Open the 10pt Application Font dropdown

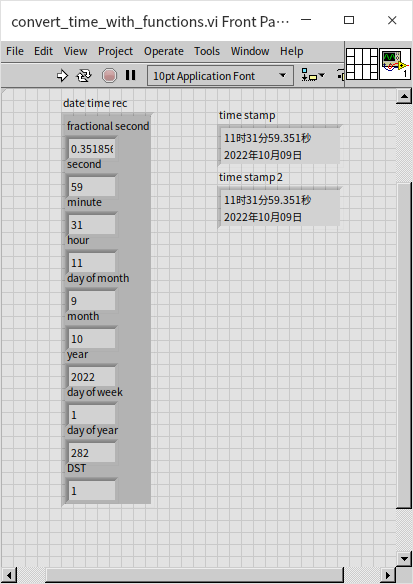220,76
